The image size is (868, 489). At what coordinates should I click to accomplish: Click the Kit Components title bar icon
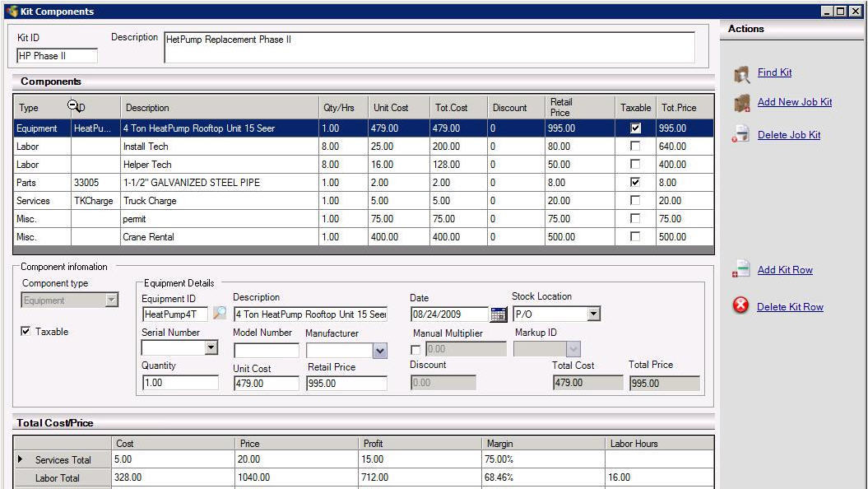tap(11, 11)
